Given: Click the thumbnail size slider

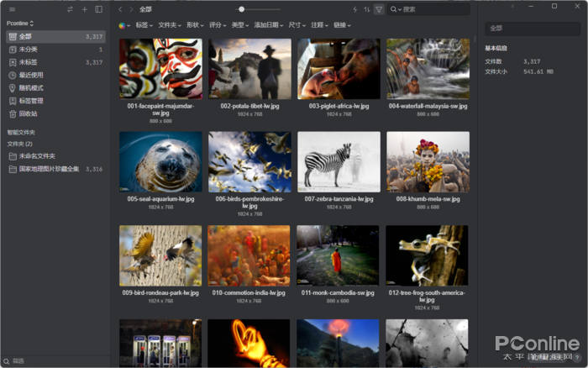Looking at the screenshot, I should pos(242,9).
